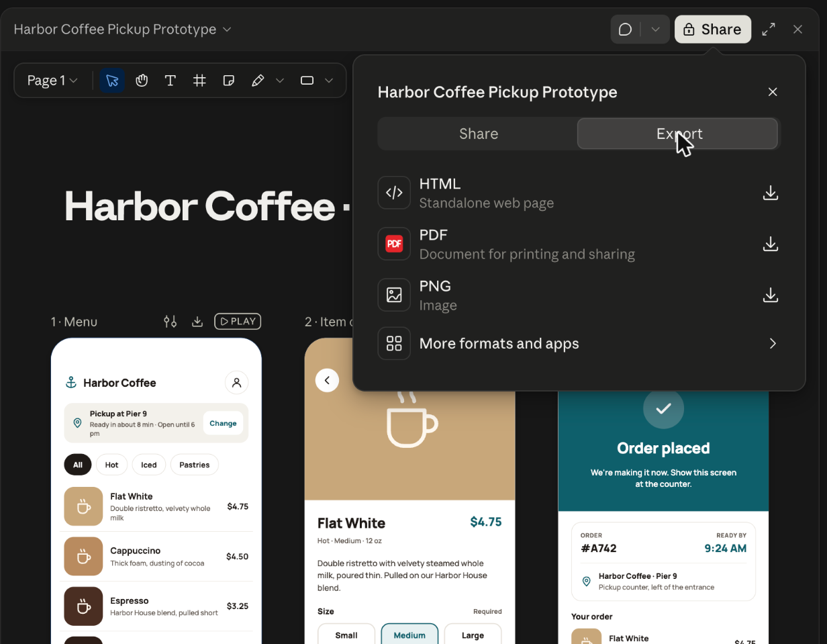Click the Espresso thumbnail
This screenshot has width=827, height=644.
tap(83, 606)
